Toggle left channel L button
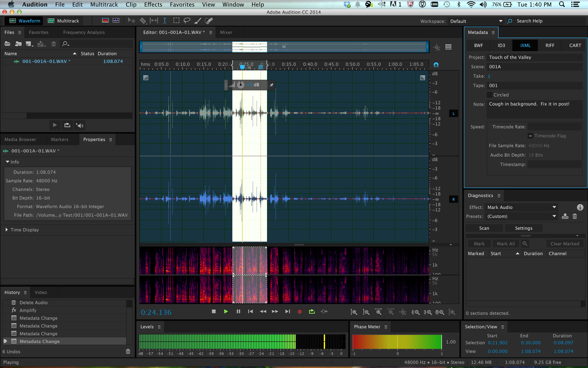Screen dimensions: 588x368 pos(453,114)
